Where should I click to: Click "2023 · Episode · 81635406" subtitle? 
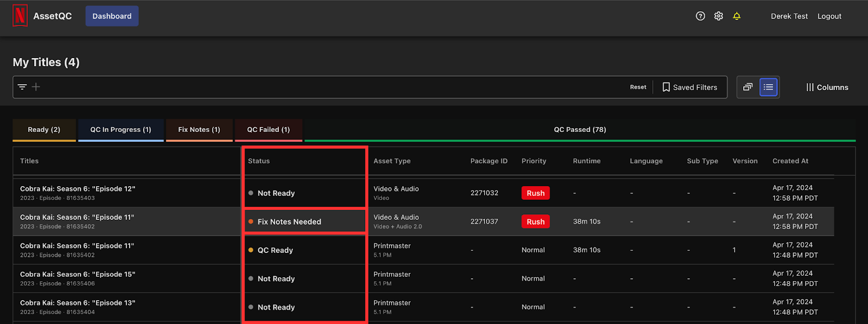(58, 284)
